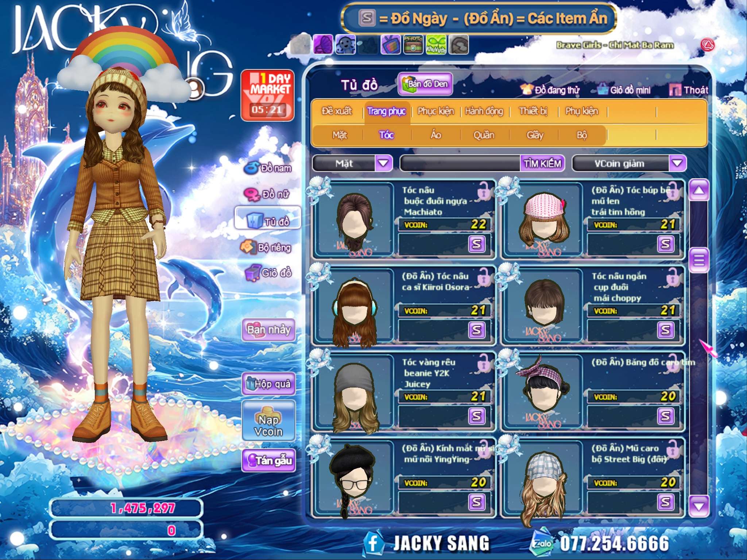Image resolution: width=747 pixels, height=560 pixels.
Task: Open the Photo camera icon
Action: [x=413, y=45]
